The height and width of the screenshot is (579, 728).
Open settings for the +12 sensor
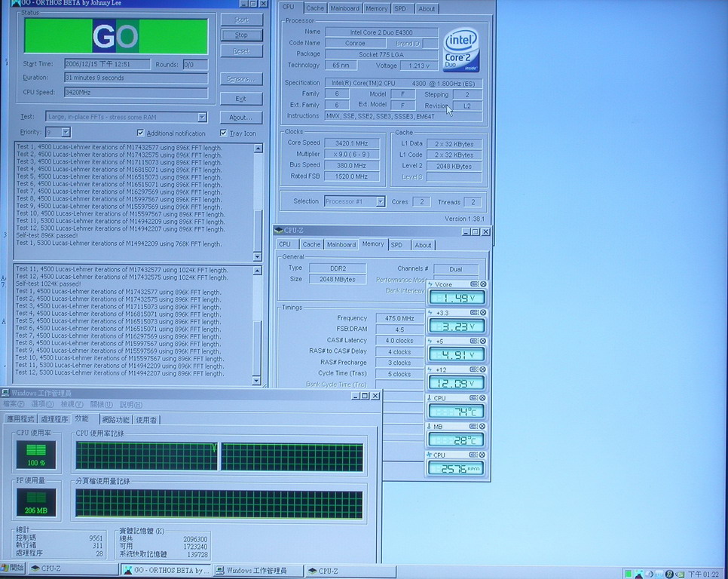[475, 369]
